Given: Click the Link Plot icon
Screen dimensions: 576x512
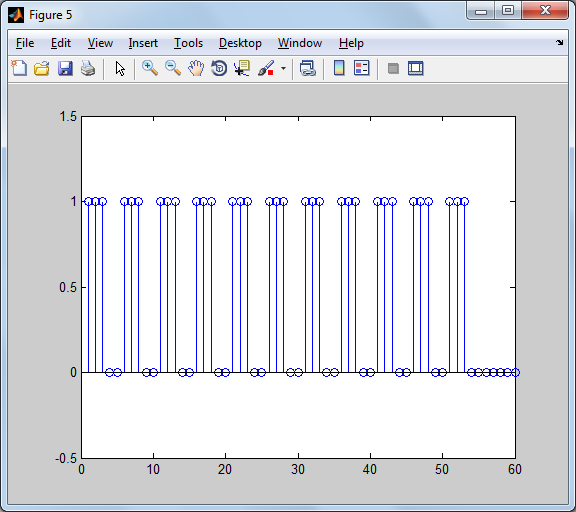Looking at the screenshot, I should pos(307,68).
